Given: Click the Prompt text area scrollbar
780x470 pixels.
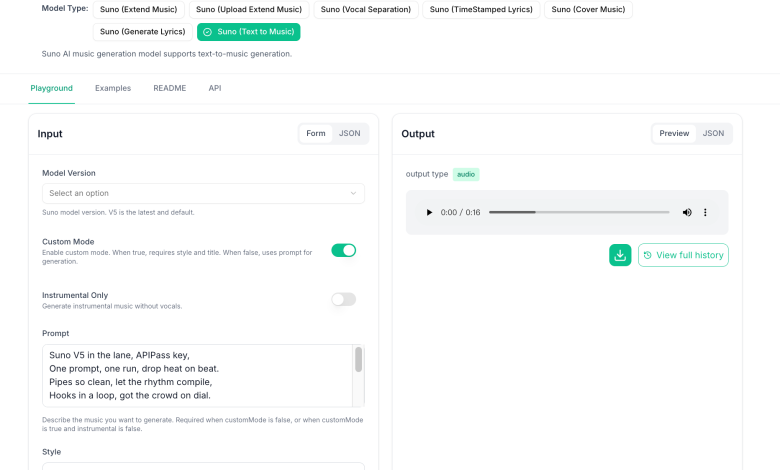Looking at the screenshot, I should pos(358,362).
